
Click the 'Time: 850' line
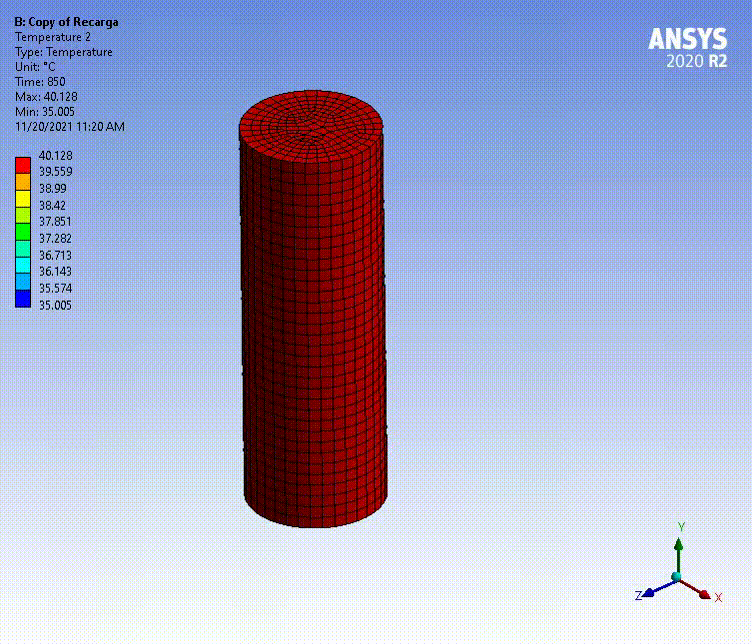[40, 82]
